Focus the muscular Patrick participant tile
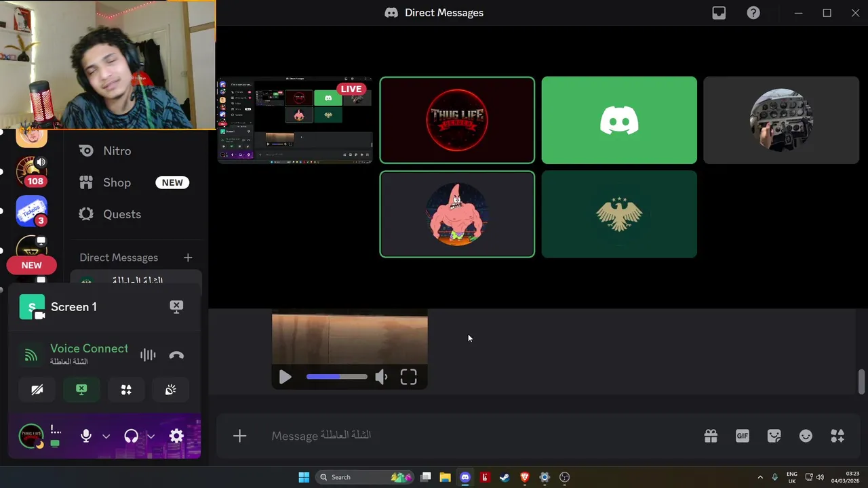The width and height of the screenshot is (868, 488). click(457, 214)
